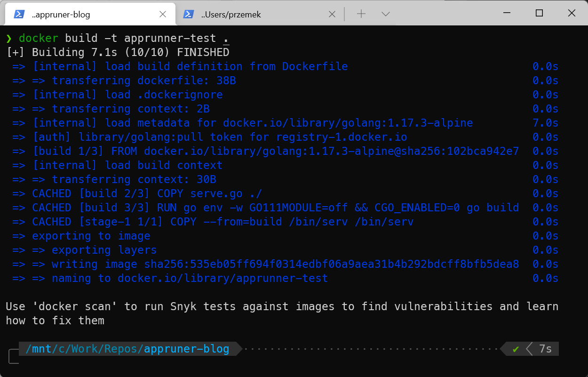The width and height of the screenshot is (588, 377).
Task: Close the ..Users/przemek tab
Action: click(x=332, y=14)
